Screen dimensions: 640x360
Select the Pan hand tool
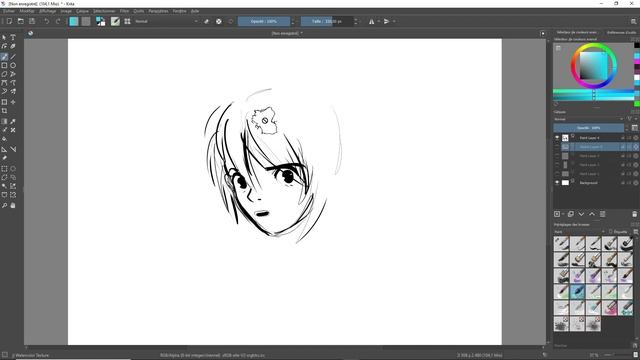tap(13, 206)
